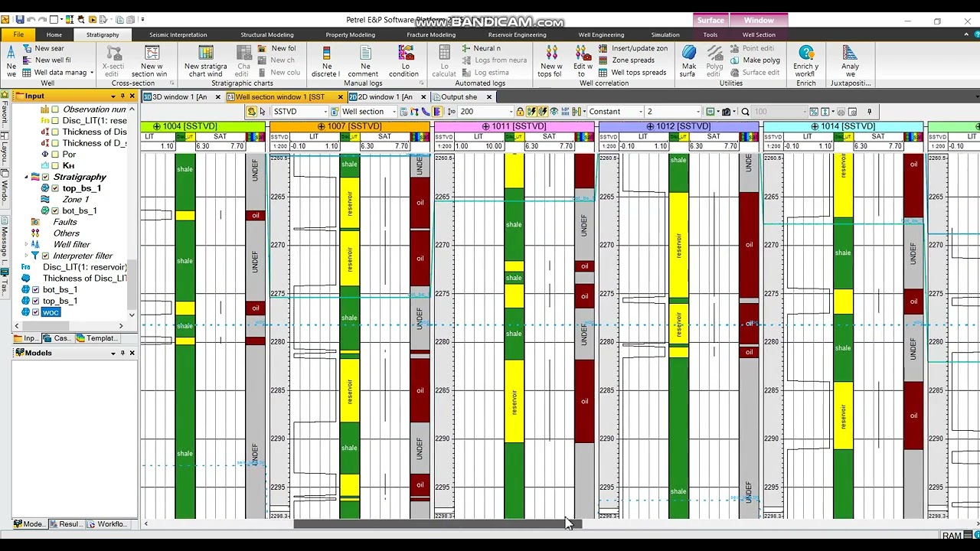Check the Disc_LIT log checkbox in the Input tree

(55, 121)
